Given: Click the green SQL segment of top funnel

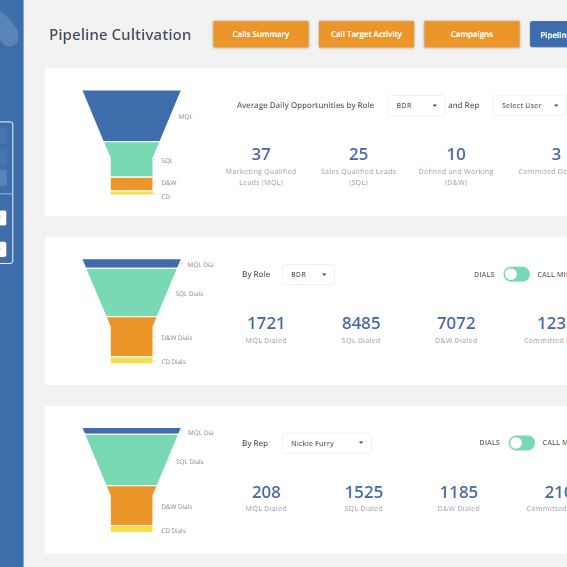Looking at the screenshot, I should point(132,159).
